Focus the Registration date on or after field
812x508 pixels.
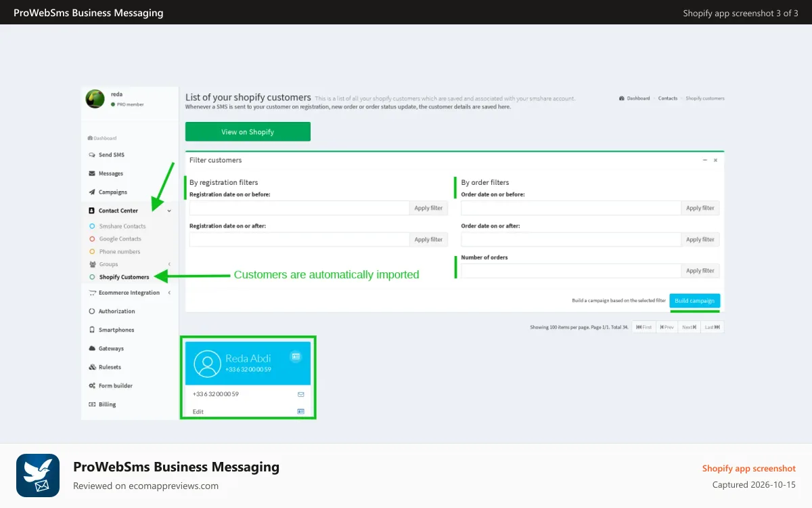[x=299, y=239]
